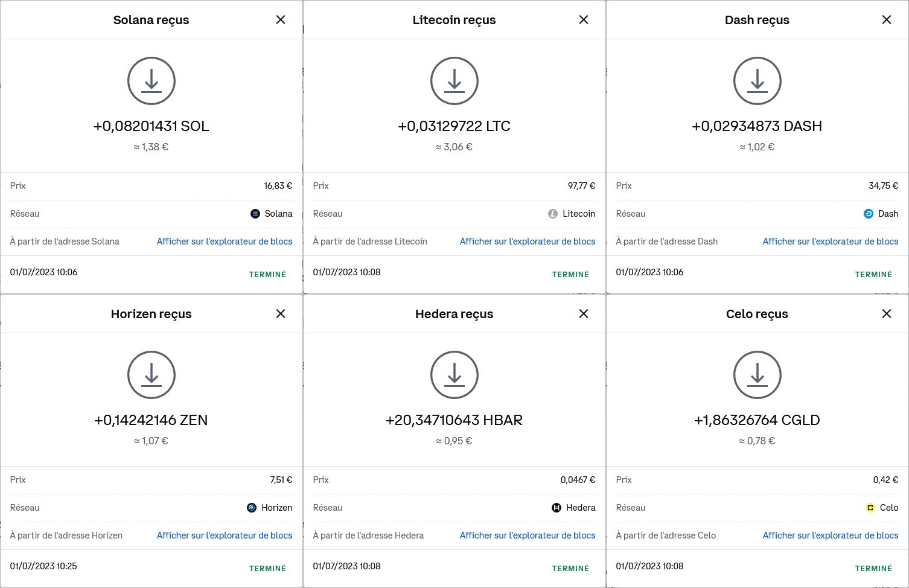Image resolution: width=909 pixels, height=588 pixels.
Task: Click the download arrow icon in Solana reçus
Action: coord(151,81)
